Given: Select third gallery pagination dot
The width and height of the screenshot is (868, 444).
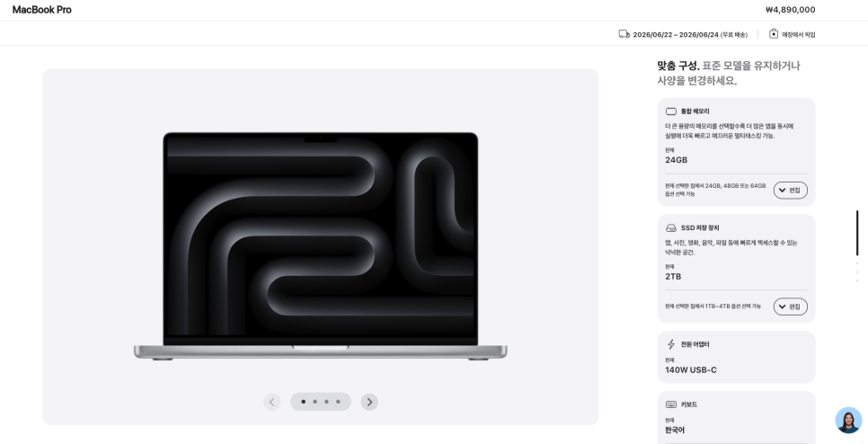Looking at the screenshot, I should (326, 402).
